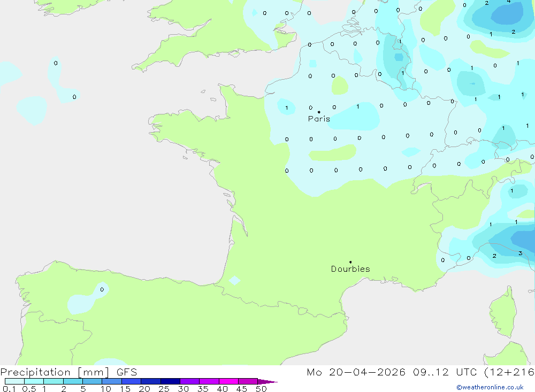Click the Dourbies location label
535x392 pixels.
tap(350, 269)
